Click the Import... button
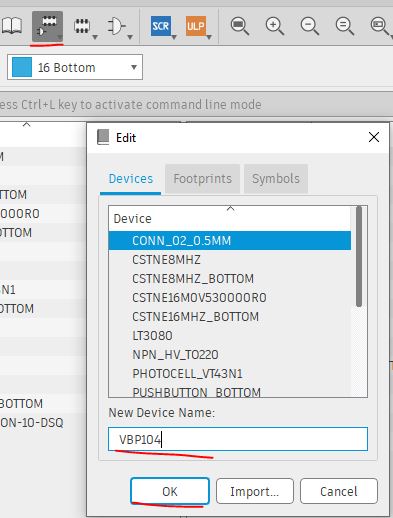 coord(255,491)
